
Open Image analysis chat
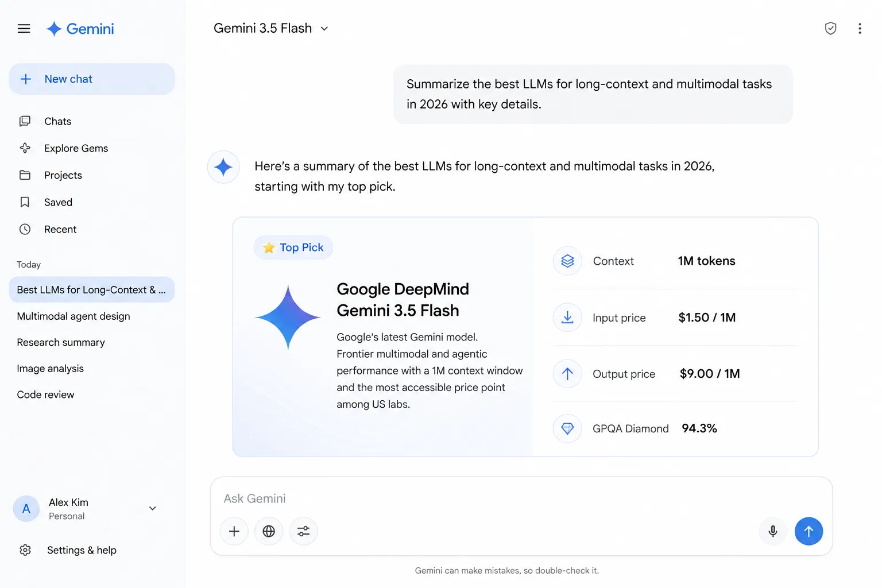click(51, 369)
